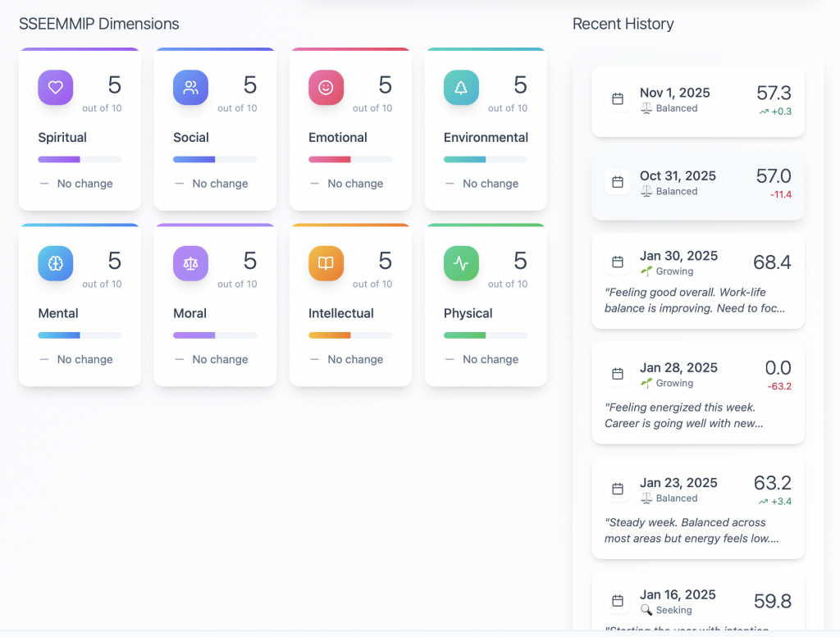840x637 pixels.
Task: Click the 57.3 score on Nov 1 entry
Action: click(774, 93)
